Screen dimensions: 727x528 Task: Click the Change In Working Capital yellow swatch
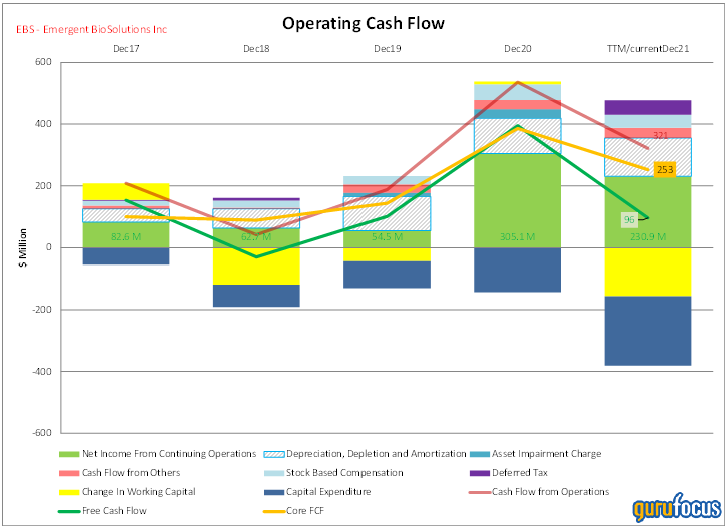pos(69,492)
